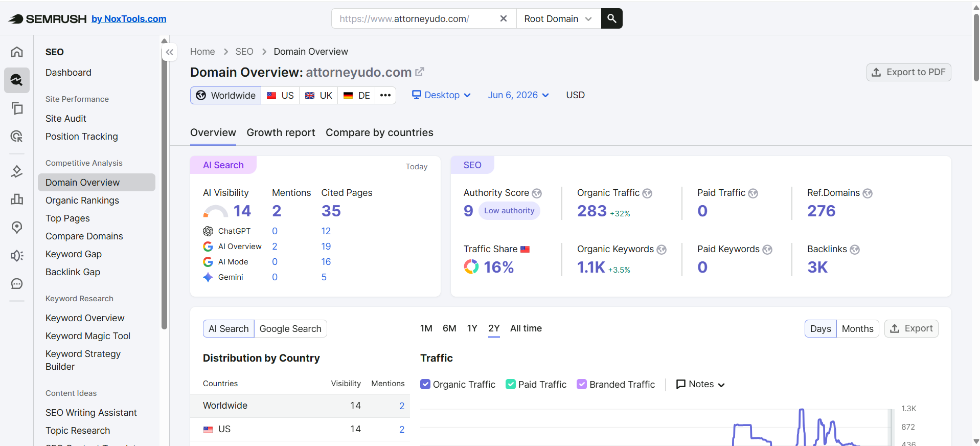Open more countries ellipsis menu

coord(385,95)
